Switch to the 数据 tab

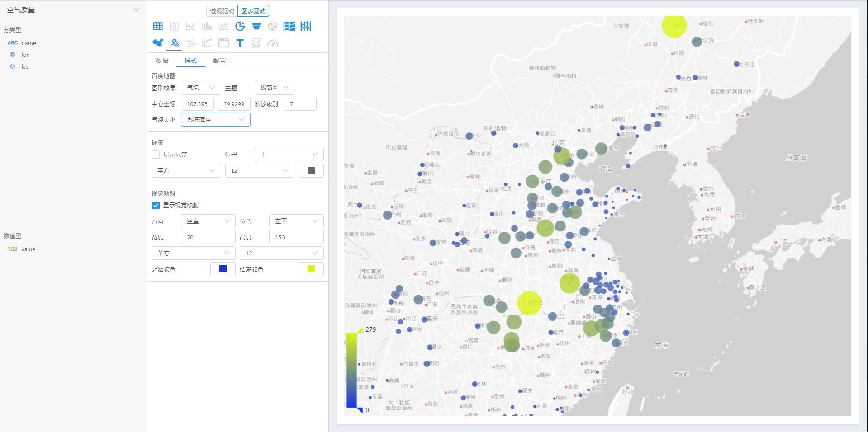(162, 61)
